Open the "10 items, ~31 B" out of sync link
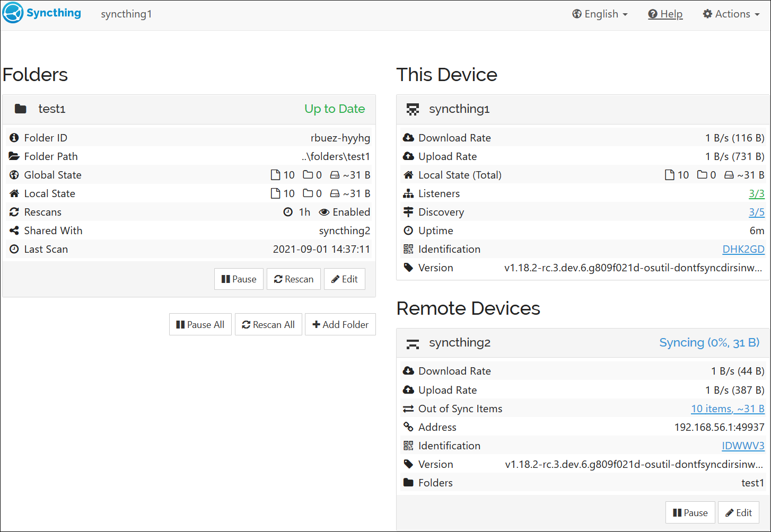The width and height of the screenshot is (771, 532). point(728,409)
